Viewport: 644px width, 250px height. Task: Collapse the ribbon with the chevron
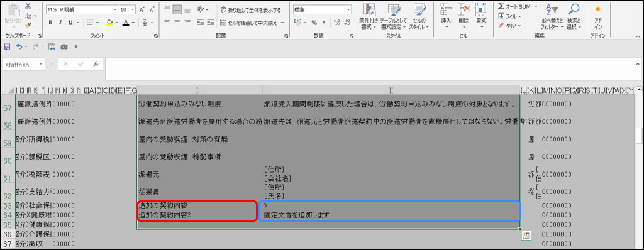(x=638, y=36)
